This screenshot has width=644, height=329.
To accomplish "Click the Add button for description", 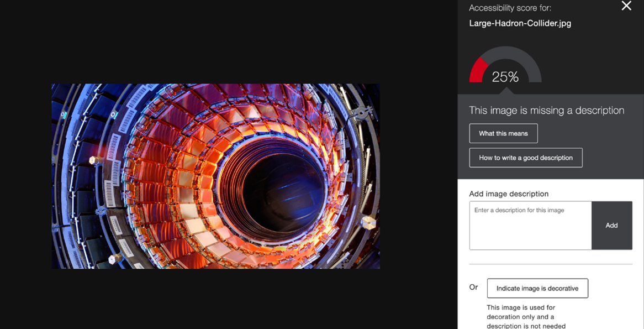I will coord(611,226).
